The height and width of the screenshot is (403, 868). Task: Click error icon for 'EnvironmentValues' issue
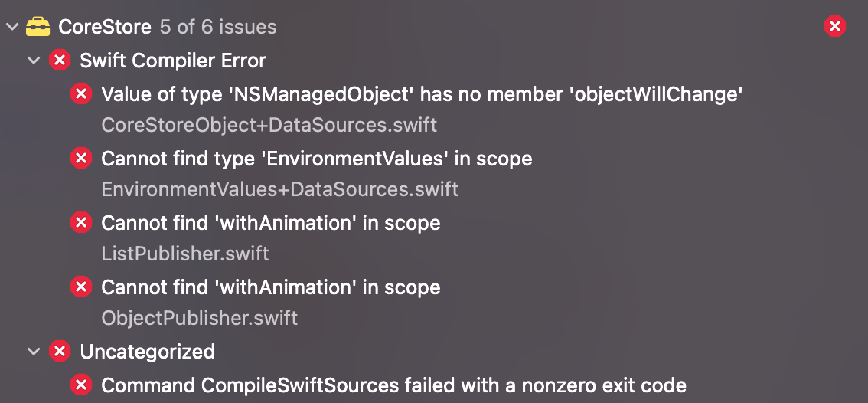(80, 159)
